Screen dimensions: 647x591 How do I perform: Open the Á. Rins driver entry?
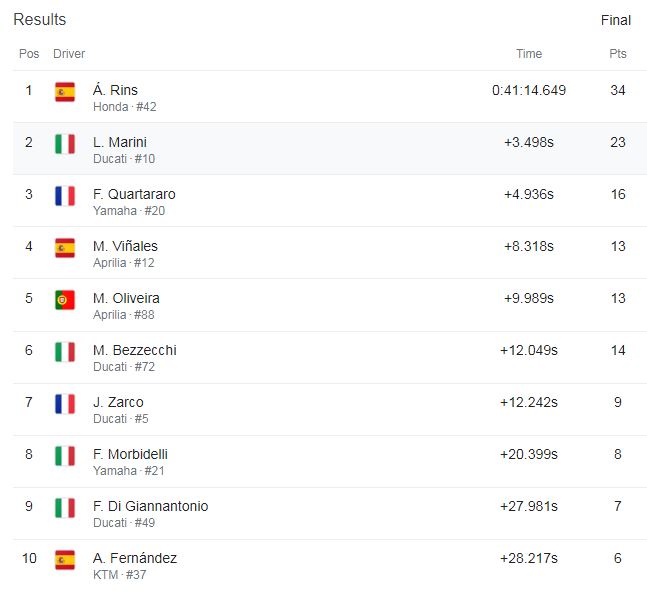point(115,90)
